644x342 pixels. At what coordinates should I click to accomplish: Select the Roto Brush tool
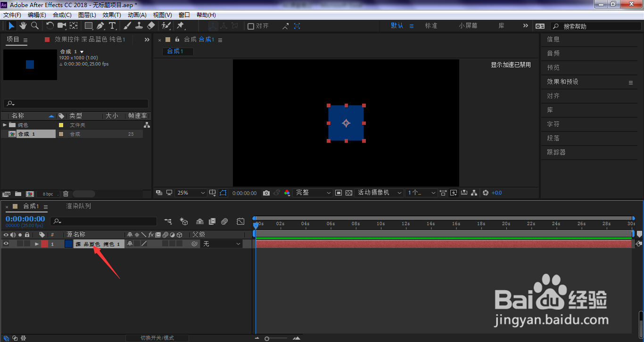(x=166, y=26)
